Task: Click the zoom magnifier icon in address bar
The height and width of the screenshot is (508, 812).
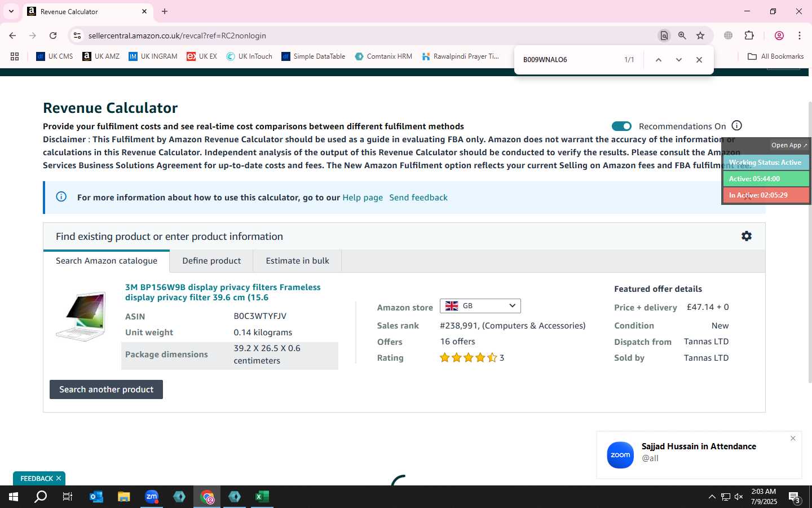Action: 682,36
